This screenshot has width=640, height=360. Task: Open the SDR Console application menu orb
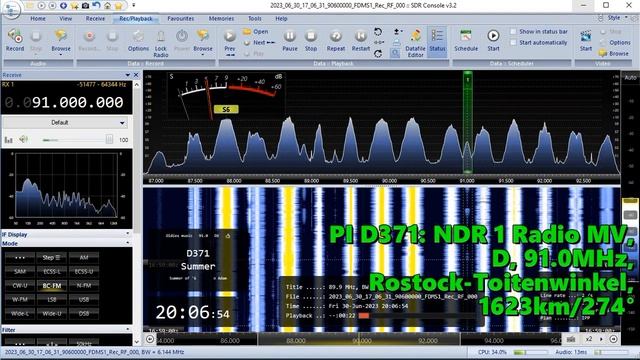click(11, 9)
